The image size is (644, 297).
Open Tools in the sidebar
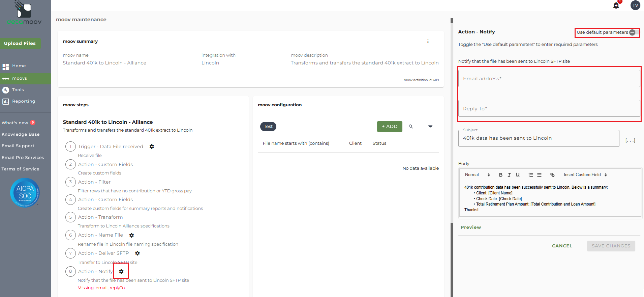tap(18, 90)
